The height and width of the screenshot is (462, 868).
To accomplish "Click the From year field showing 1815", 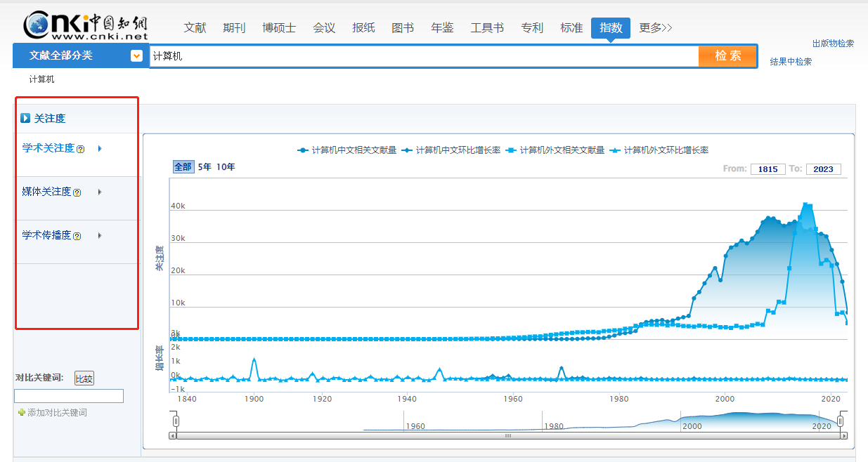I will (767, 169).
